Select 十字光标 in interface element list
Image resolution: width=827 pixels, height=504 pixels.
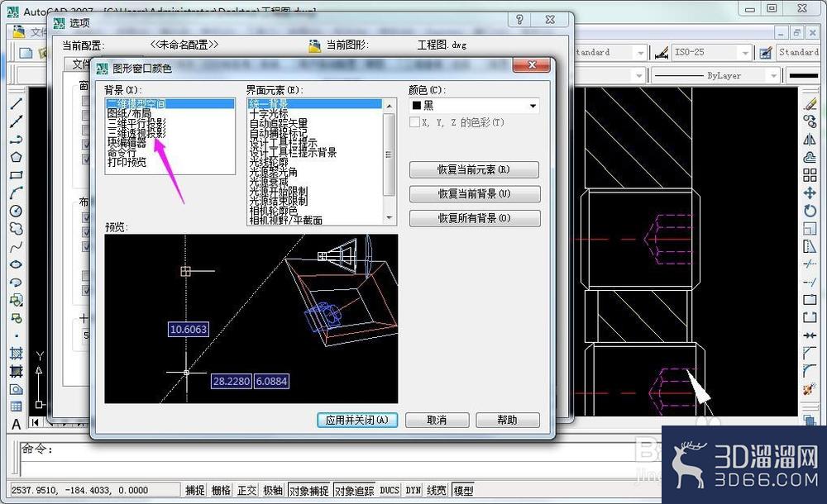[x=269, y=113]
